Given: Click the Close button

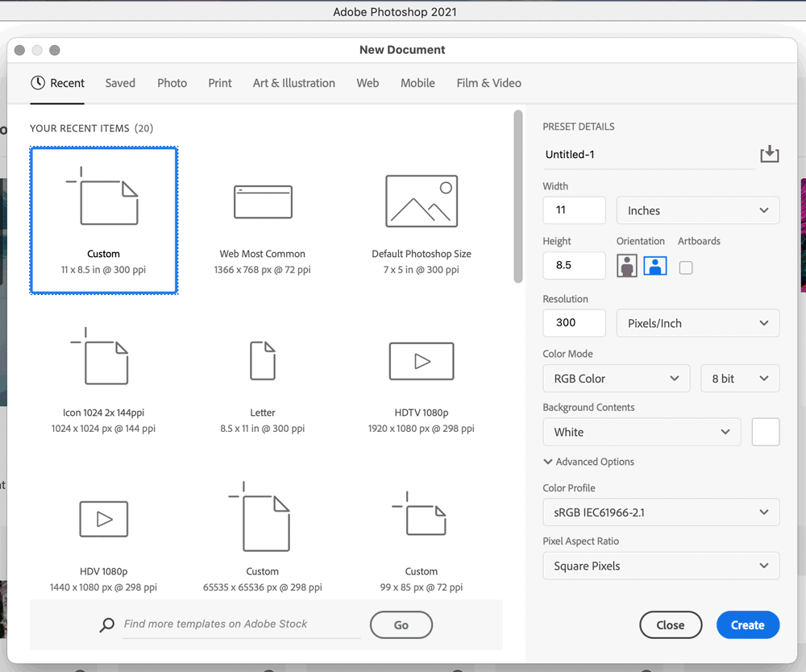Looking at the screenshot, I should (x=671, y=624).
